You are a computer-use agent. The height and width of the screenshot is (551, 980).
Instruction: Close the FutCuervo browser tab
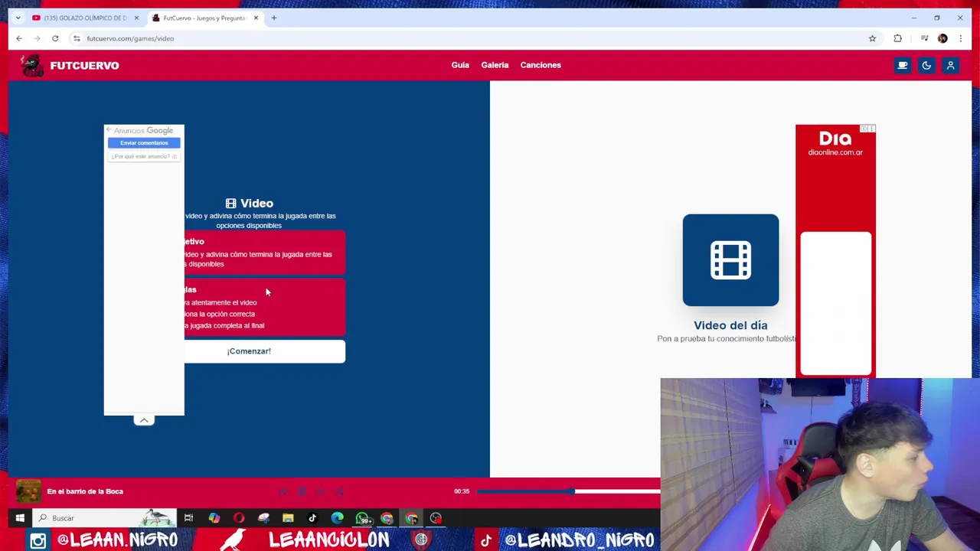pos(256,18)
